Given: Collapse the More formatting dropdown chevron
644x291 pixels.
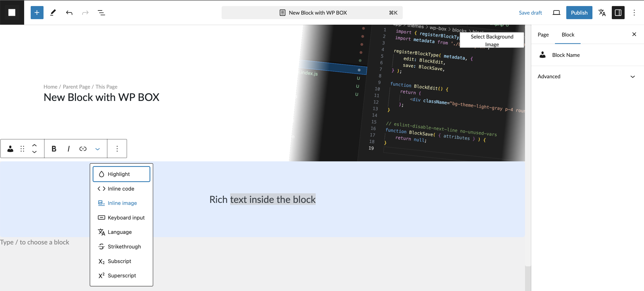Looking at the screenshot, I should coord(98,149).
